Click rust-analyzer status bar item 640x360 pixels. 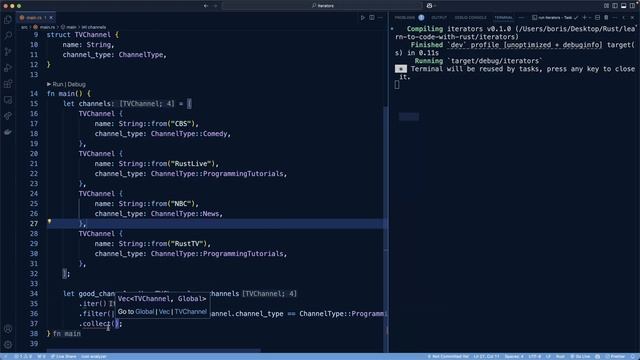tap(93, 356)
